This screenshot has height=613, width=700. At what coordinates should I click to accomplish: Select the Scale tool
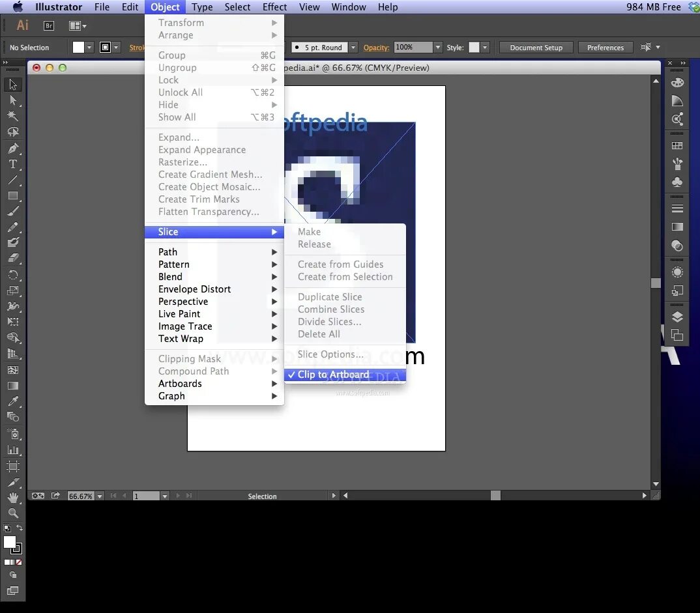click(13, 291)
